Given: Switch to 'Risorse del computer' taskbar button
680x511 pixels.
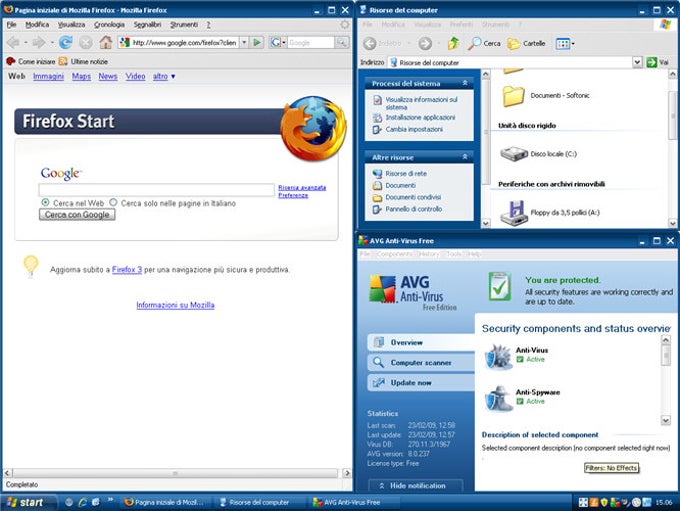Looking at the screenshot, I should tap(259, 502).
